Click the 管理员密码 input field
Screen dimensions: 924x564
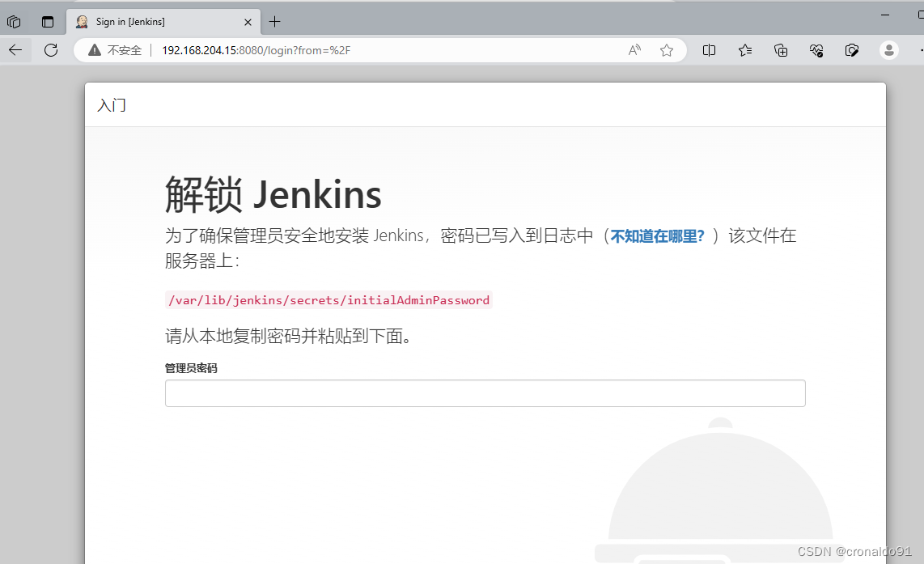(x=485, y=393)
